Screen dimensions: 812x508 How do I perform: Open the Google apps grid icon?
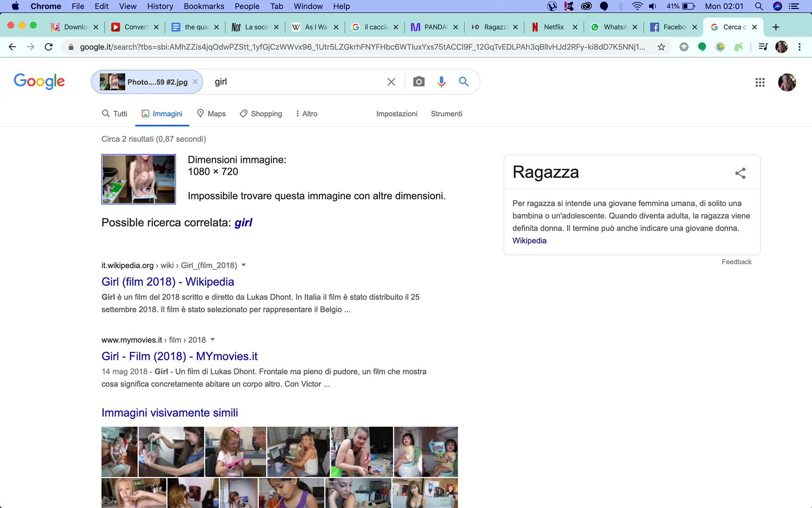(760, 83)
